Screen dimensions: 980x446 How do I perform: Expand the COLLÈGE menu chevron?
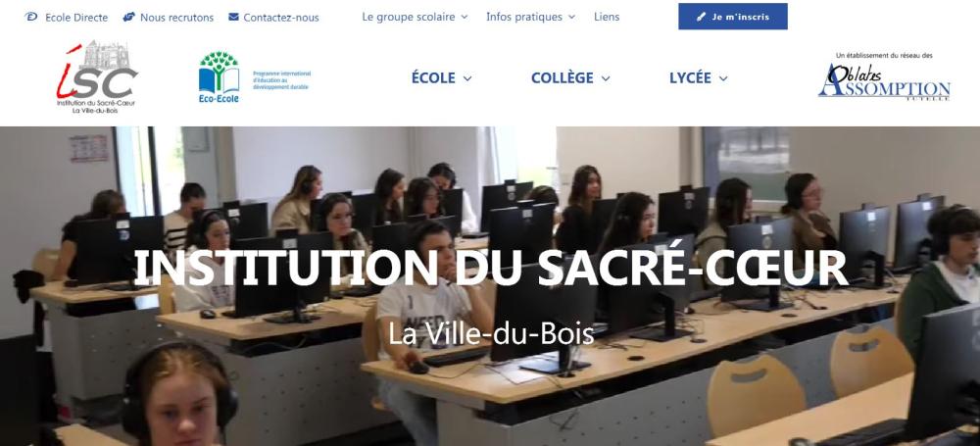605,78
